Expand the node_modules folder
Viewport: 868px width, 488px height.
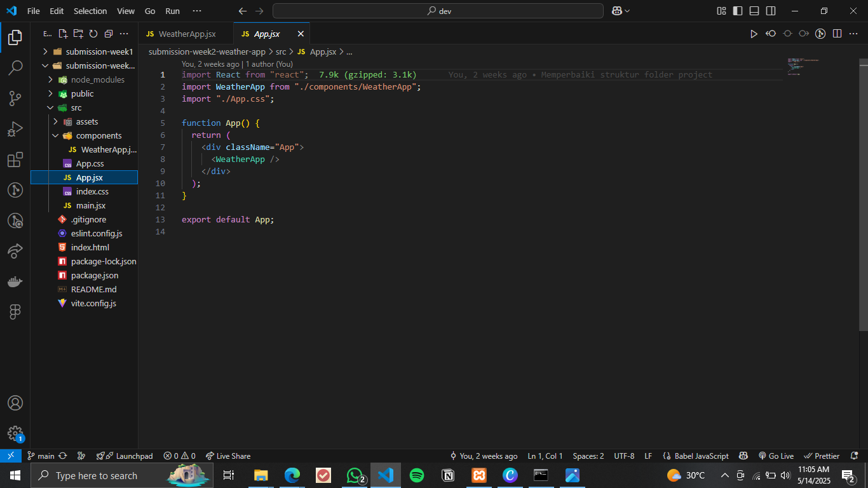[97, 79]
